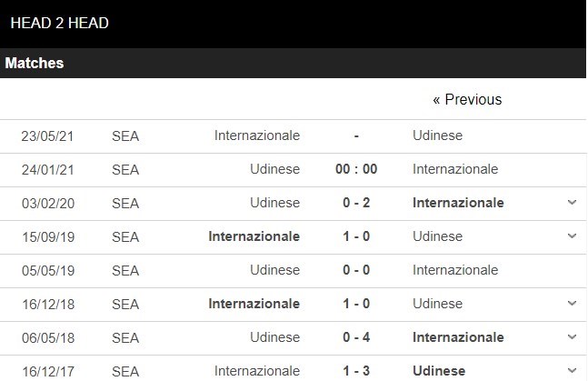Expand the 06/05/18 match chevron
The width and height of the screenshot is (588, 381).
click(x=572, y=337)
